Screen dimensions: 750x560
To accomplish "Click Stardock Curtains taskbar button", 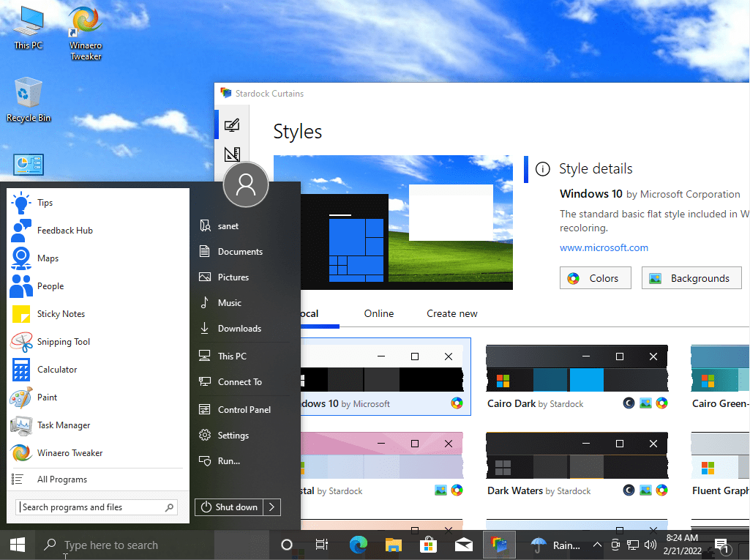I will coord(499,545).
